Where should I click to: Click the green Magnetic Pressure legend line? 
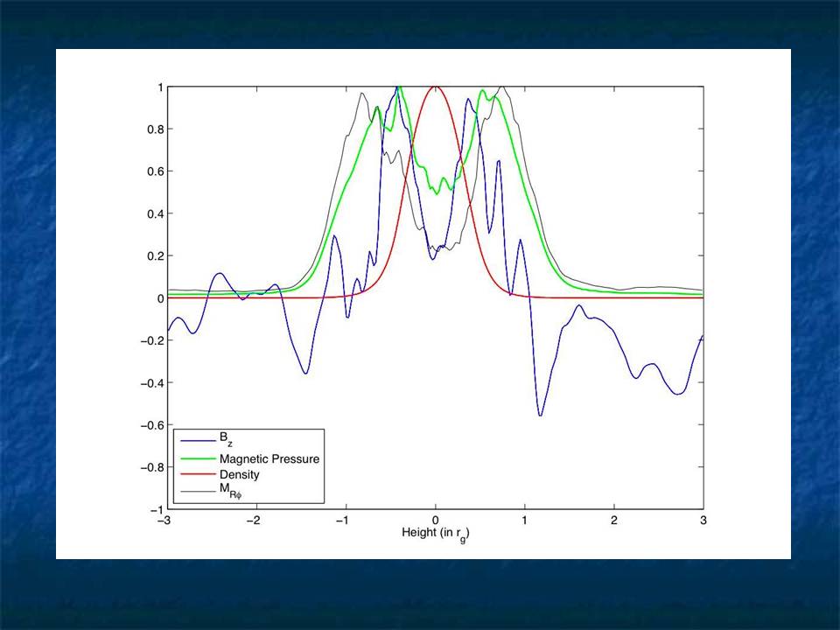pyautogui.click(x=191, y=458)
